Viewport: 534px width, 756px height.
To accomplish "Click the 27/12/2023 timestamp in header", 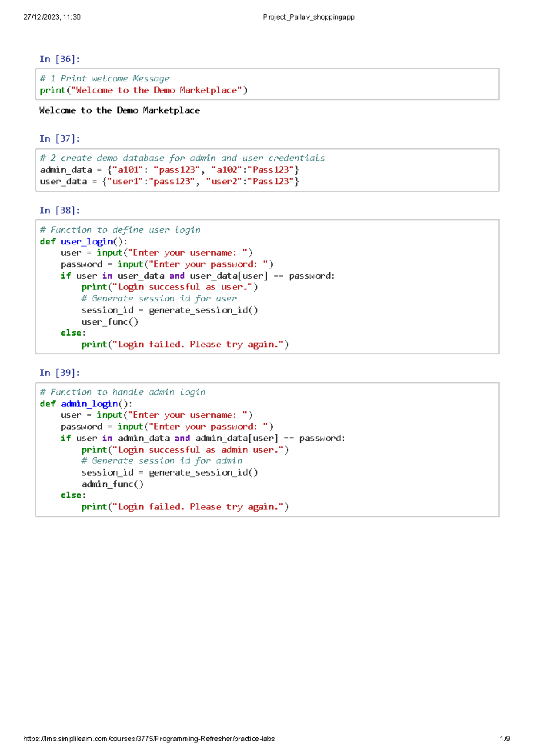I will click(52, 17).
